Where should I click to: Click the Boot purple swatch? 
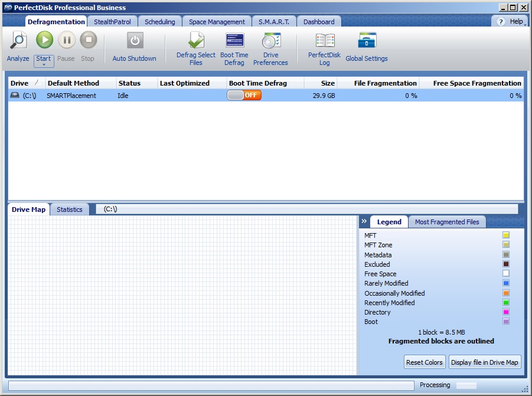(x=506, y=322)
